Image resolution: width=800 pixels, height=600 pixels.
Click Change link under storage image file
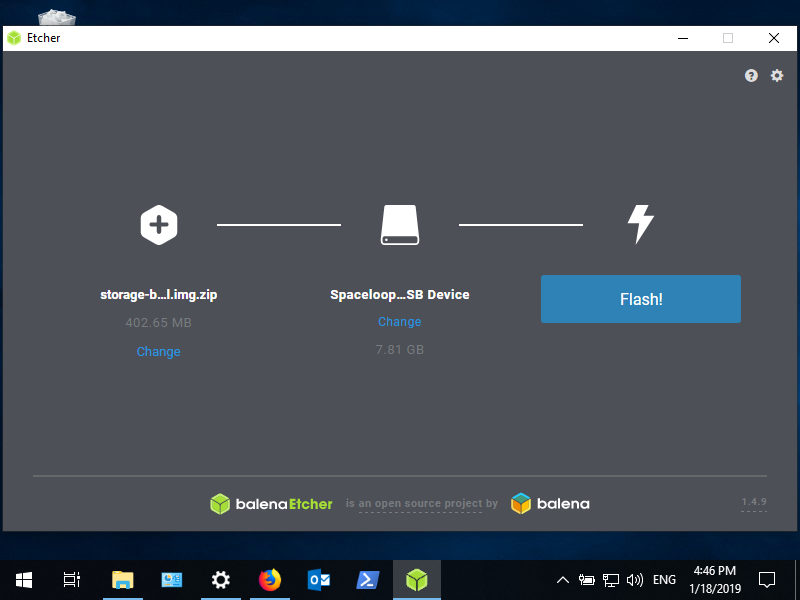click(158, 352)
